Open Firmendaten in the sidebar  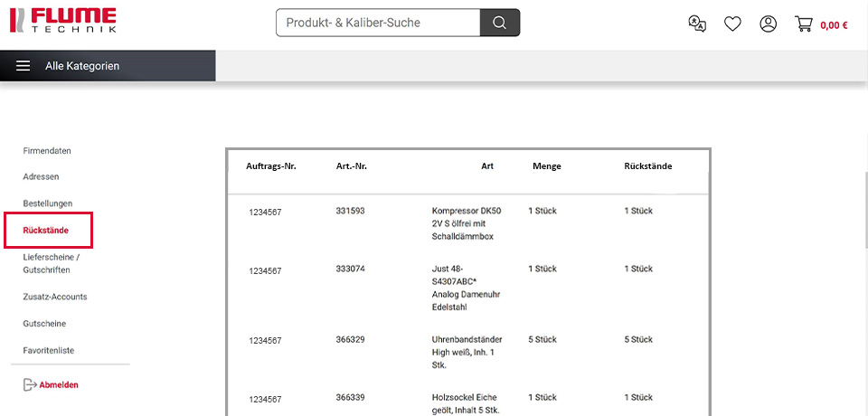point(47,151)
